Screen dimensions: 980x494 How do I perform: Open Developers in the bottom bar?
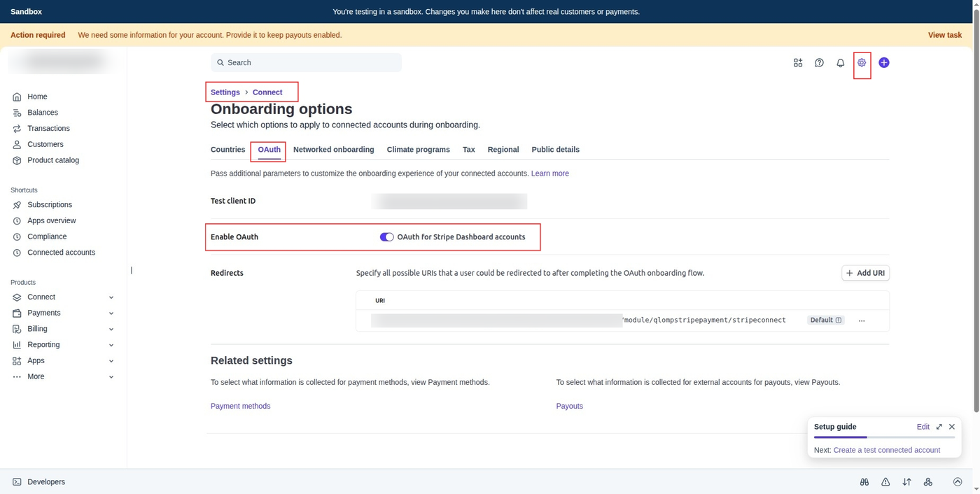click(46, 482)
